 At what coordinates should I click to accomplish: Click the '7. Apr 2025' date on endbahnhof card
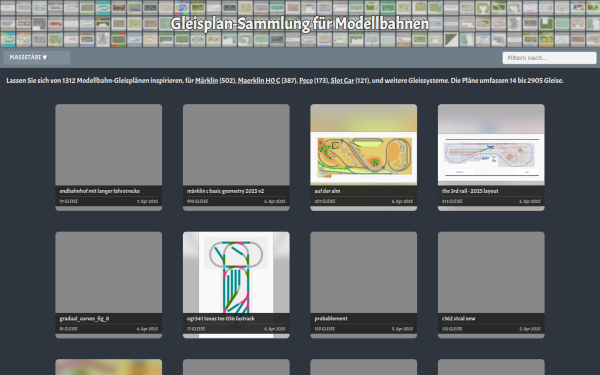[147, 201]
